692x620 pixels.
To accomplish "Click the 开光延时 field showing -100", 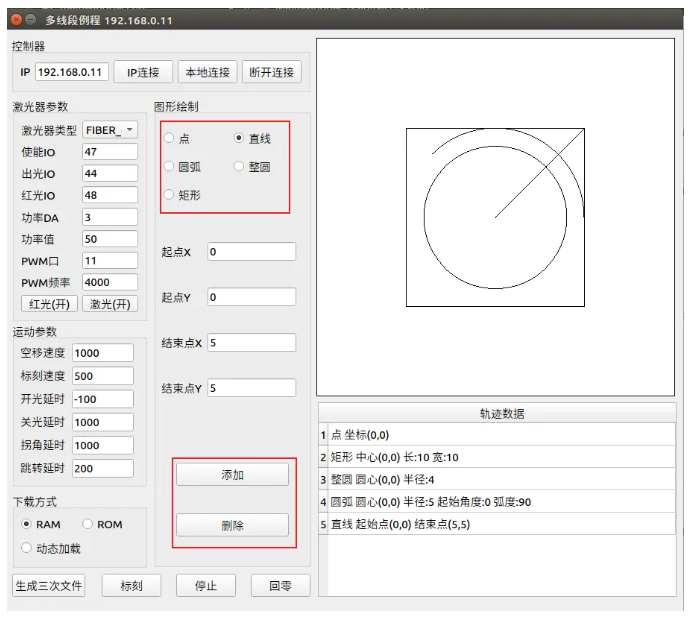I will point(103,399).
